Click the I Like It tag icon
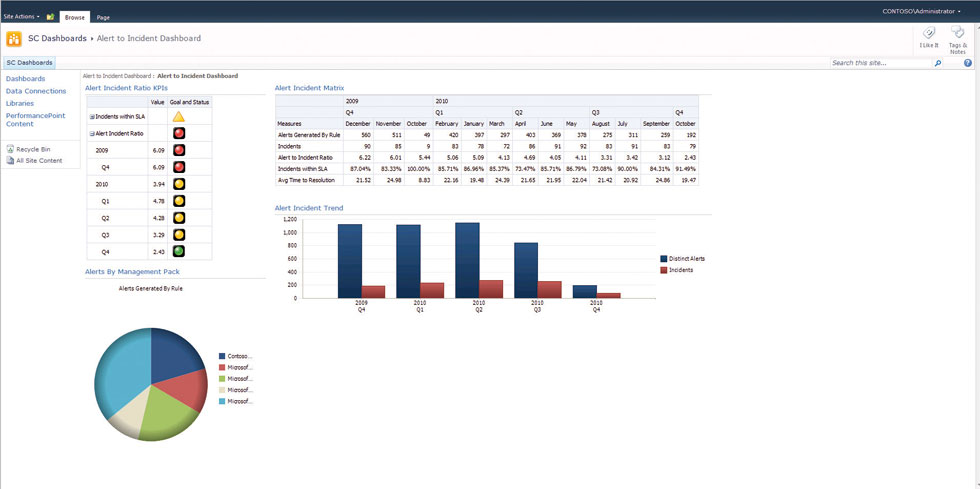 tap(929, 33)
